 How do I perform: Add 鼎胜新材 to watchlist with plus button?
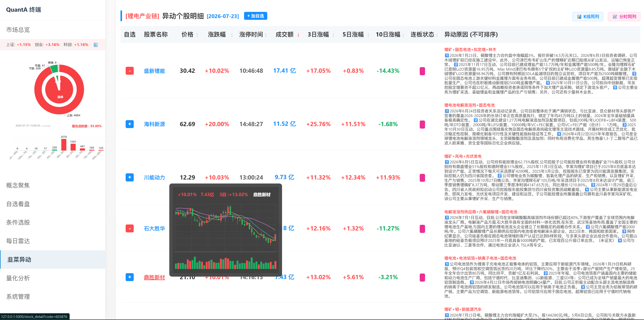(x=129, y=277)
